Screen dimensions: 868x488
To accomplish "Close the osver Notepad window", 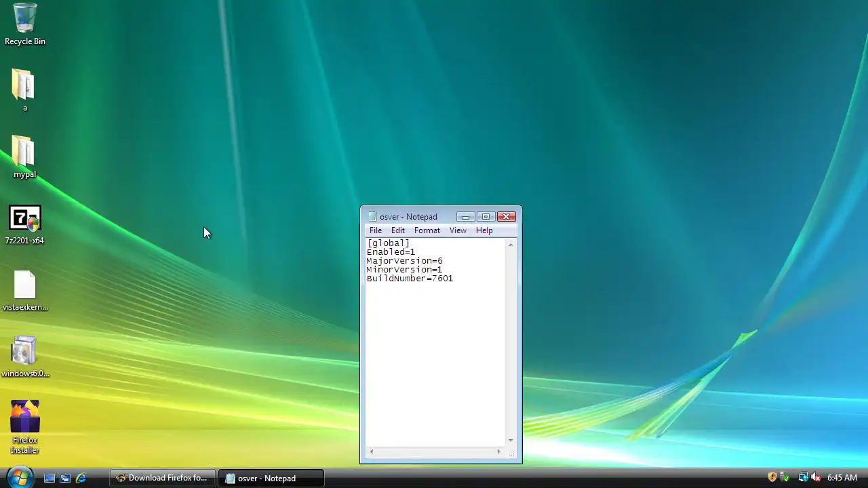I will click(x=506, y=216).
